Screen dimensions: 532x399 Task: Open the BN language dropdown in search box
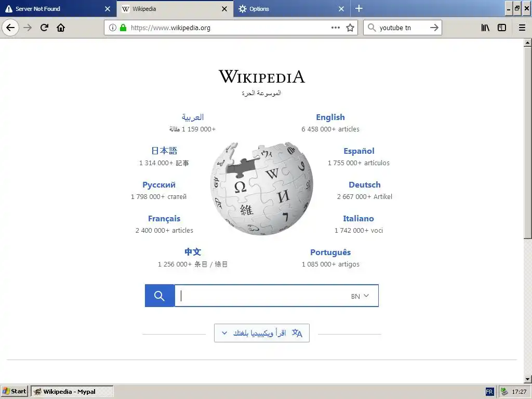coord(360,296)
